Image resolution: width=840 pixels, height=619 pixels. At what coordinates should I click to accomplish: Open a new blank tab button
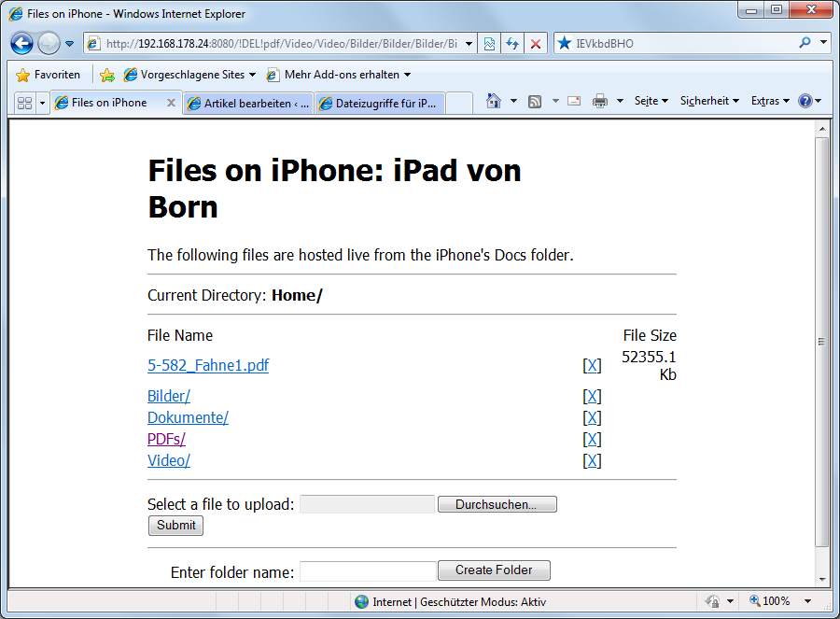click(x=459, y=104)
